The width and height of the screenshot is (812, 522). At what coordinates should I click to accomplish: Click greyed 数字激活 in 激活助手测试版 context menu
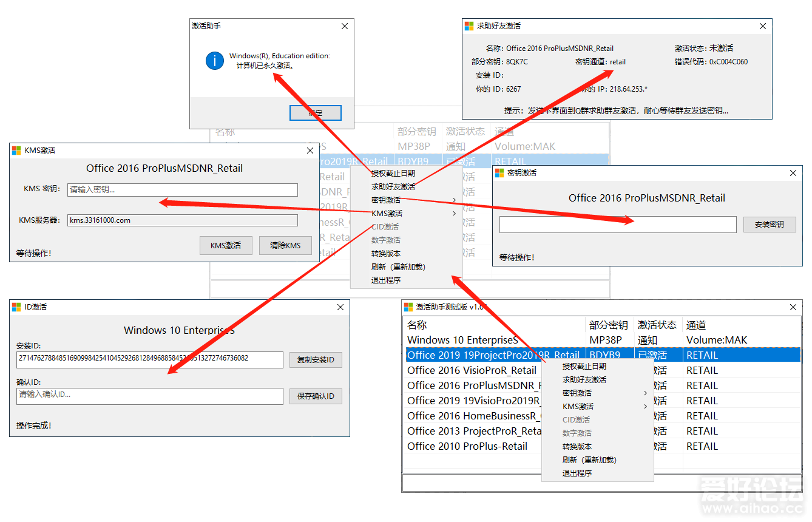pos(577,433)
